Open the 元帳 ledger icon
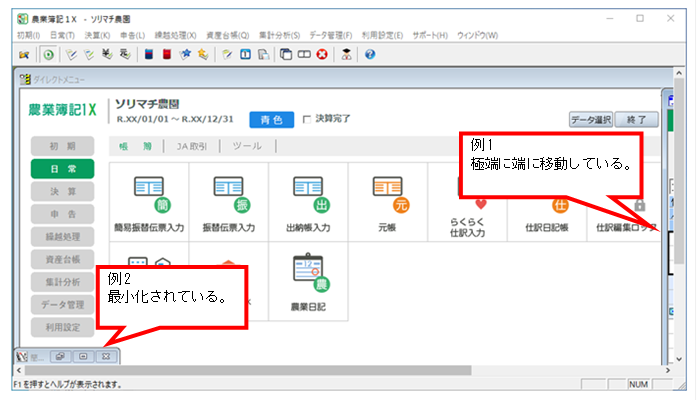The height and width of the screenshot is (402, 698). click(x=387, y=203)
